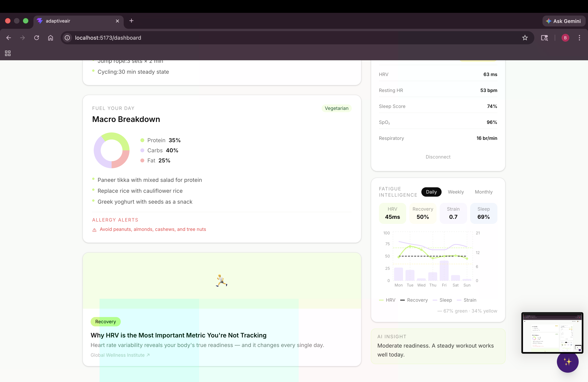Screen dimensions: 588x382
Task: Open the apps grid in bookmarks bar
Action: coord(8,53)
